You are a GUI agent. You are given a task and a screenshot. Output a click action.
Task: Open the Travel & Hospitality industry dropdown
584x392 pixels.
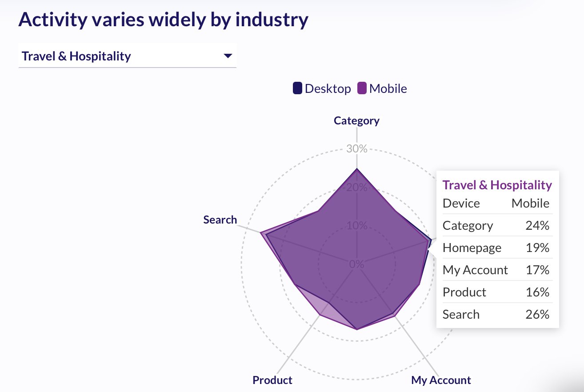127,56
